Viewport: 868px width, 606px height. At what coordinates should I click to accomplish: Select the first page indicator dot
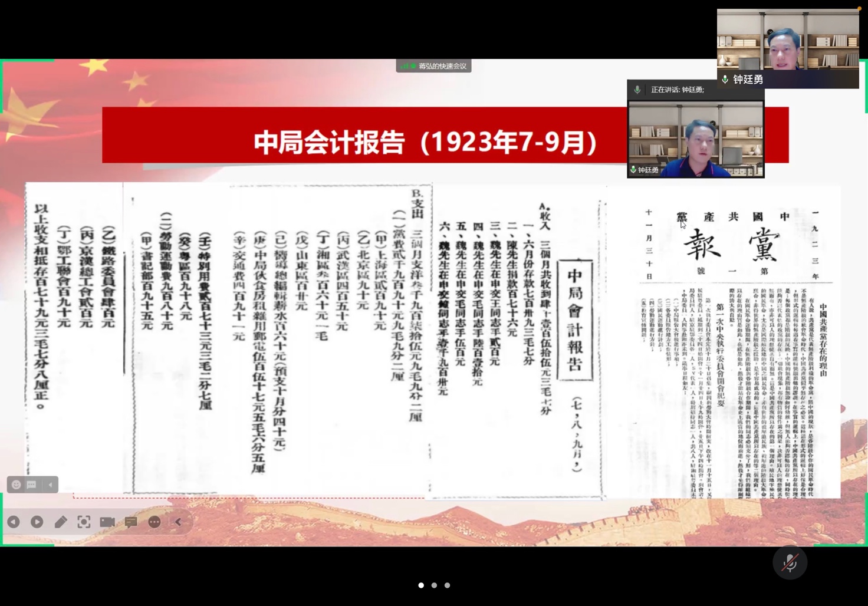point(421,585)
